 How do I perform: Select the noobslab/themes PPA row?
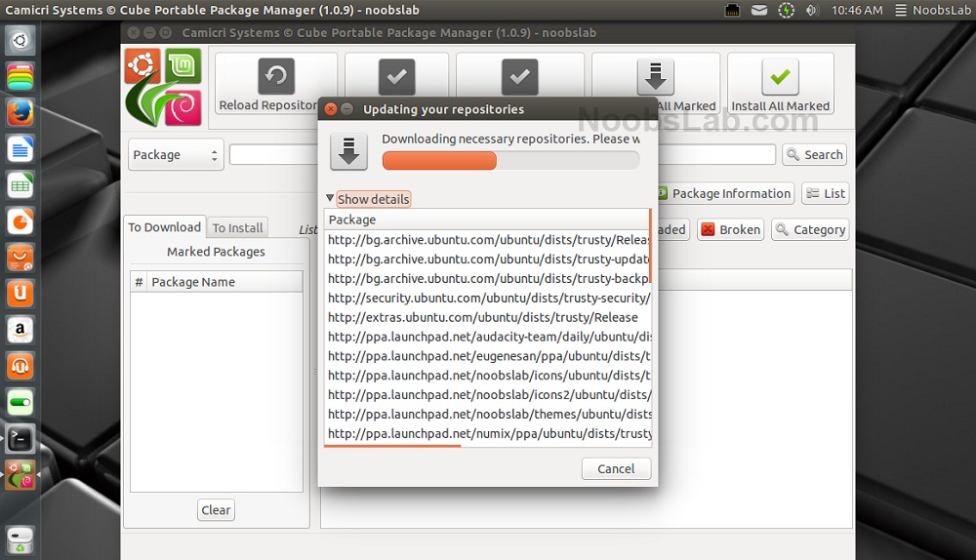pyautogui.click(x=488, y=414)
